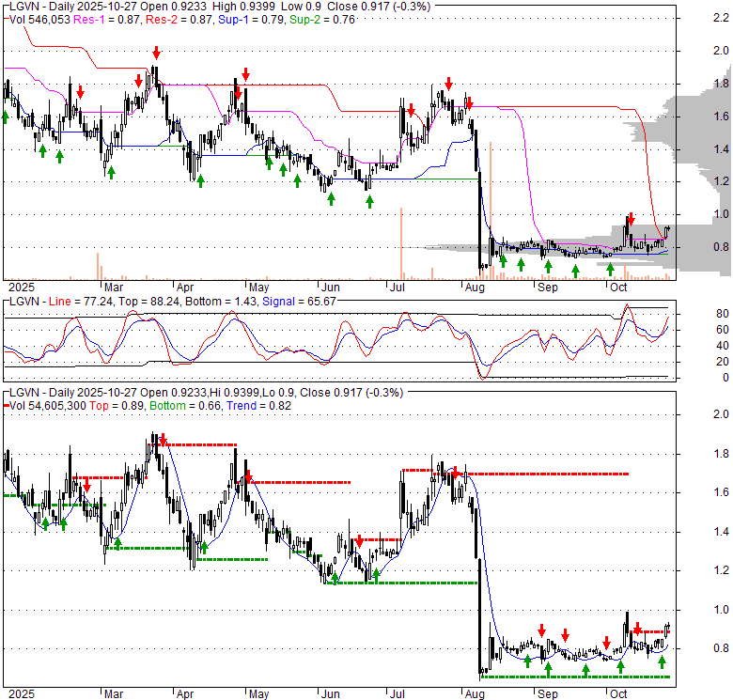
Task: Click the '2025' year label on the bottom chart
Action: click(x=22, y=694)
